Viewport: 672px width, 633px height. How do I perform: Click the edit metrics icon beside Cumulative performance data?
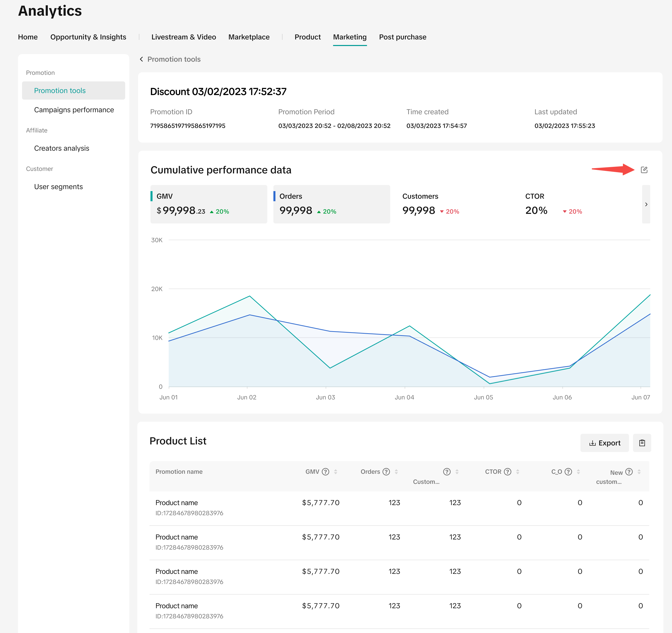coord(644,170)
